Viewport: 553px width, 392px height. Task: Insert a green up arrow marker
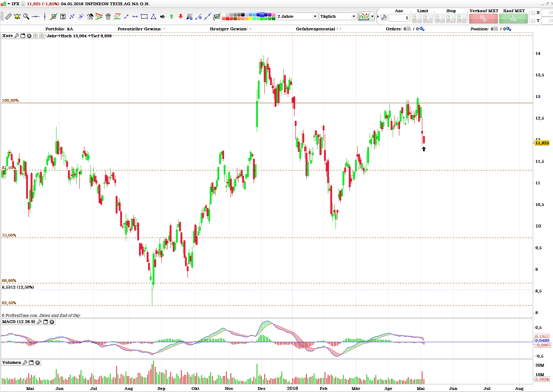point(171,16)
